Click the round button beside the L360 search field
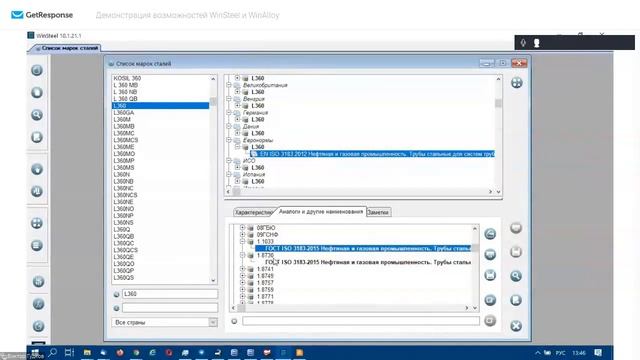 click(116, 294)
